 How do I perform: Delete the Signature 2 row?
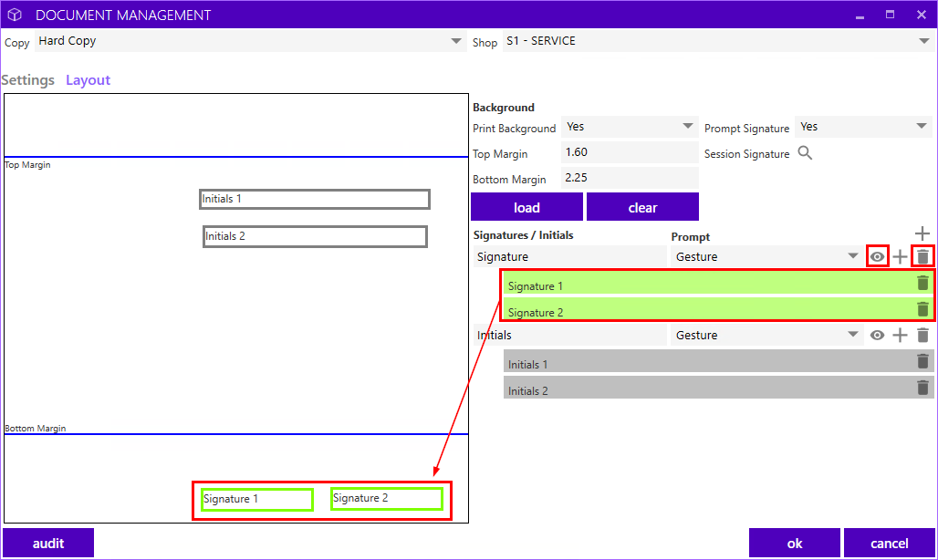pos(923,309)
